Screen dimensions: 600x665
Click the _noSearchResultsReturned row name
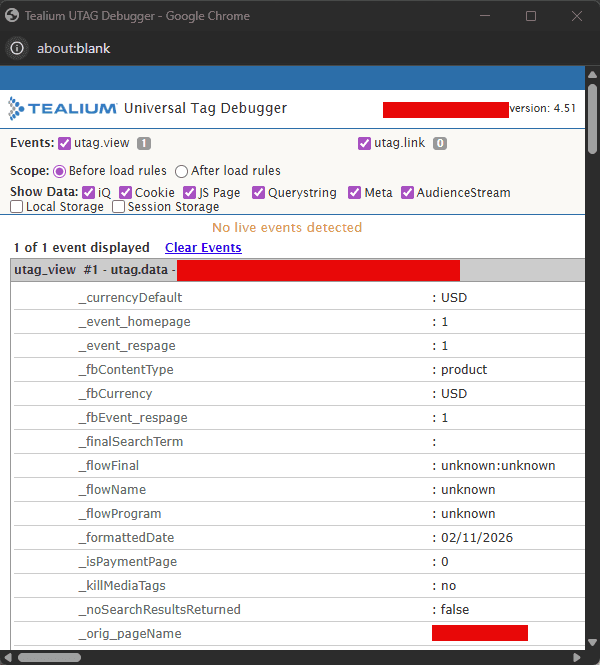pyautogui.click(x=159, y=610)
